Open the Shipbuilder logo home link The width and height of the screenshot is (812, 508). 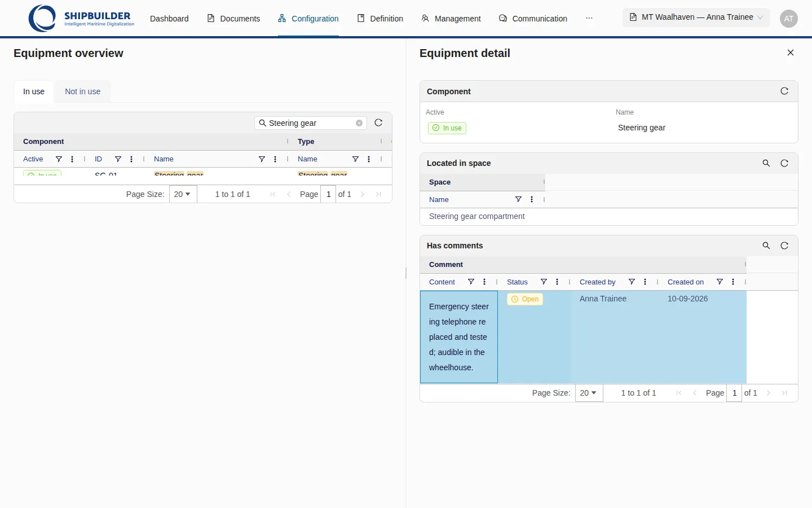[82, 18]
